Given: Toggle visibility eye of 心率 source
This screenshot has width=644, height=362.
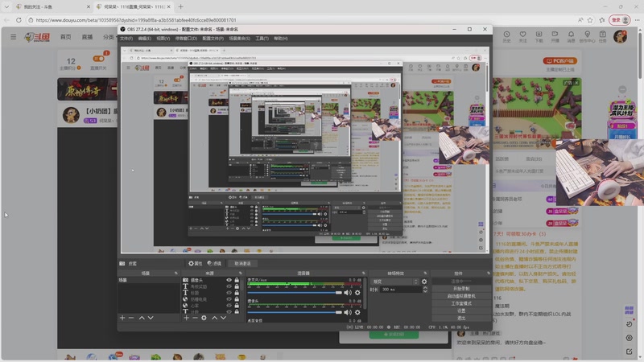Looking at the screenshot, I should pos(229,306).
